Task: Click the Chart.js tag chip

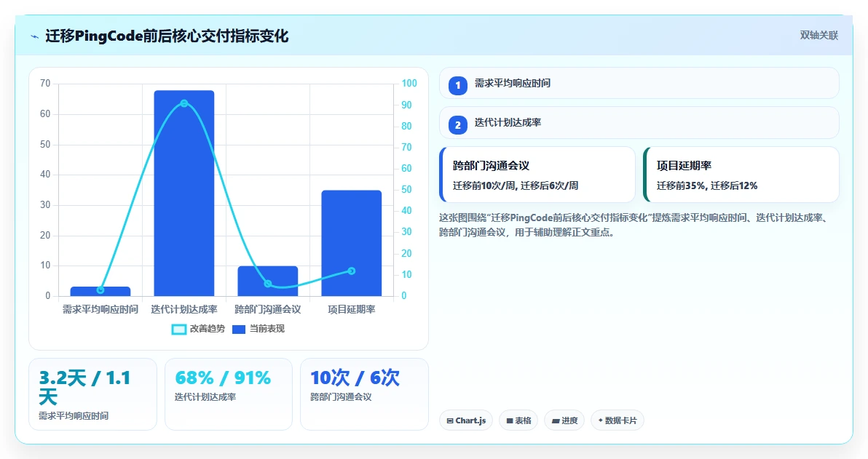Action: (x=466, y=420)
